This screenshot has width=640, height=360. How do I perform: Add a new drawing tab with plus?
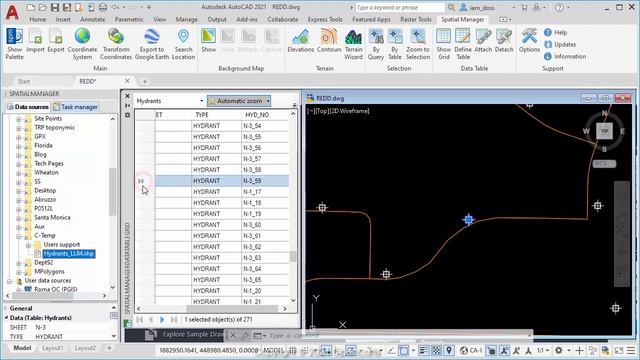[144, 81]
